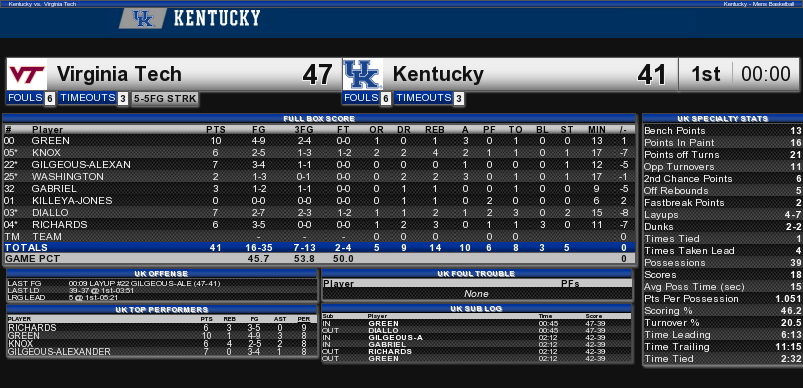Select the TOTALS row

point(319,248)
